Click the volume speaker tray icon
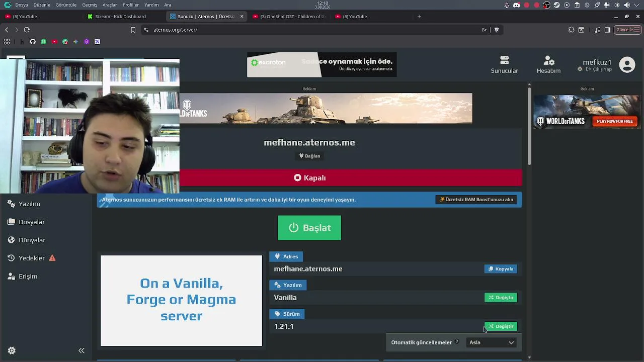The width and height of the screenshot is (644, 362). pos(627,5)
